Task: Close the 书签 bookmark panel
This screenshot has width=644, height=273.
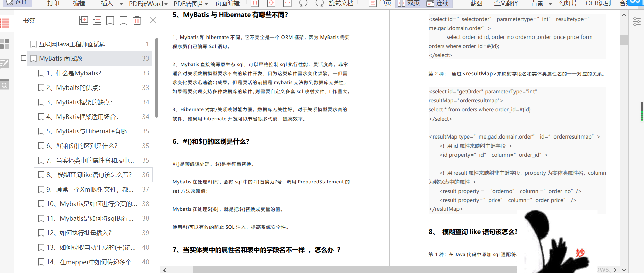Action: [x=153, y=20]
